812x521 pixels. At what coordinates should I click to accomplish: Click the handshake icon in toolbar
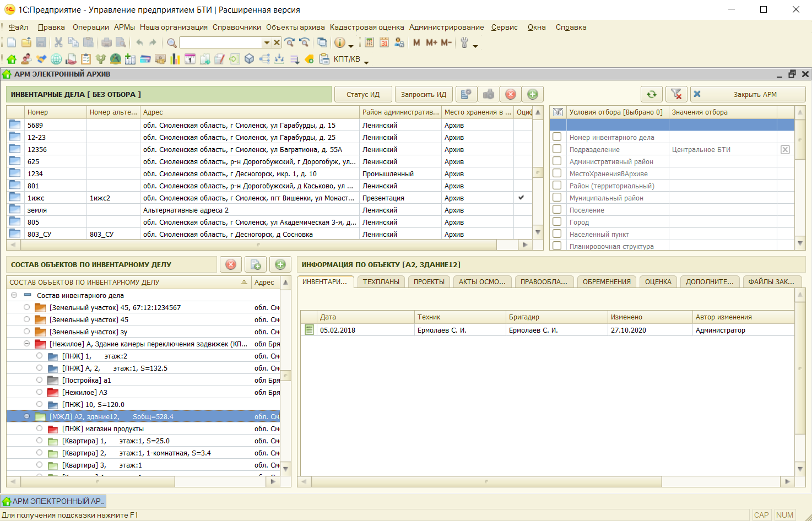(x=41, y=59)
